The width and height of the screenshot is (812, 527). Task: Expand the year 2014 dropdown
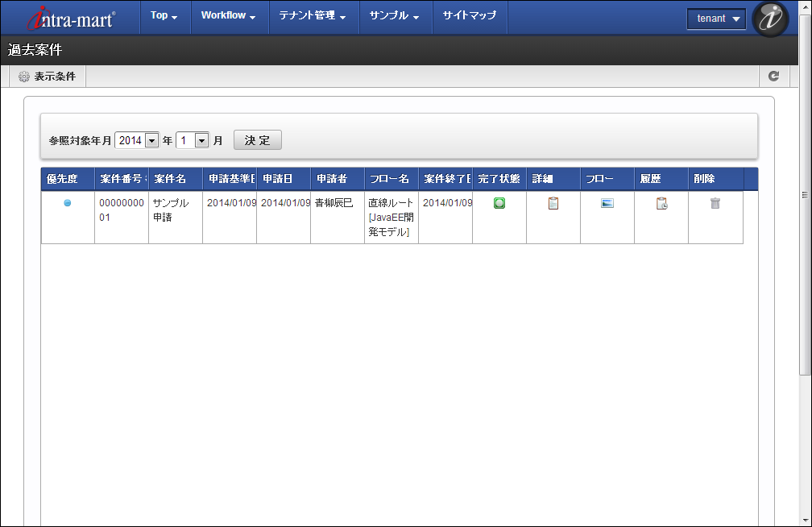coord(151,140)
